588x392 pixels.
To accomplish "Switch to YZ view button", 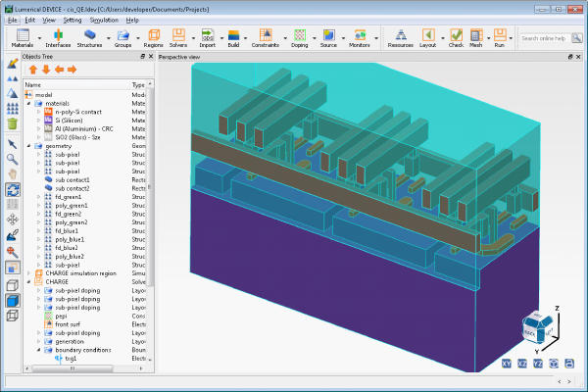I will (x=538, y=364).
